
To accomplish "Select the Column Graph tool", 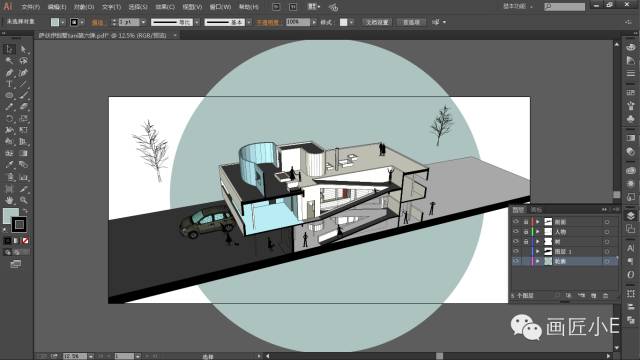I will click(23, 177).
